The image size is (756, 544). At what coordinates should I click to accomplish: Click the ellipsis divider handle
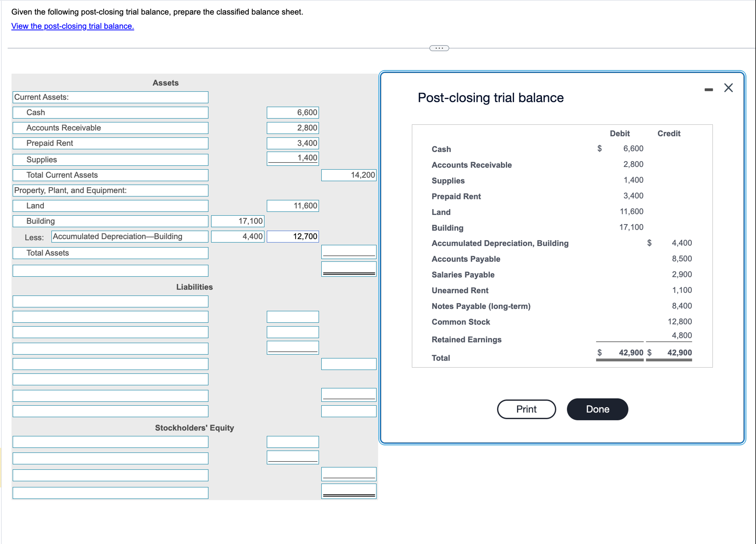tap(439, 48)
